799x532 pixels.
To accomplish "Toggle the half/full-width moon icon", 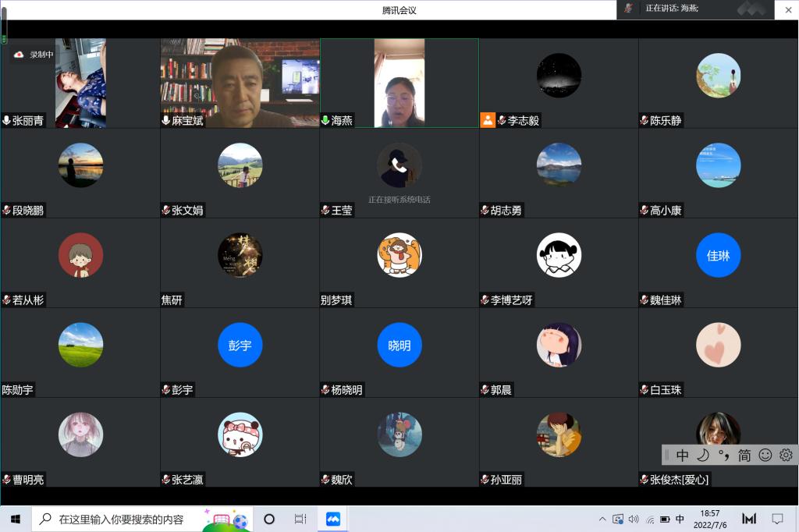I will [703, 455].
